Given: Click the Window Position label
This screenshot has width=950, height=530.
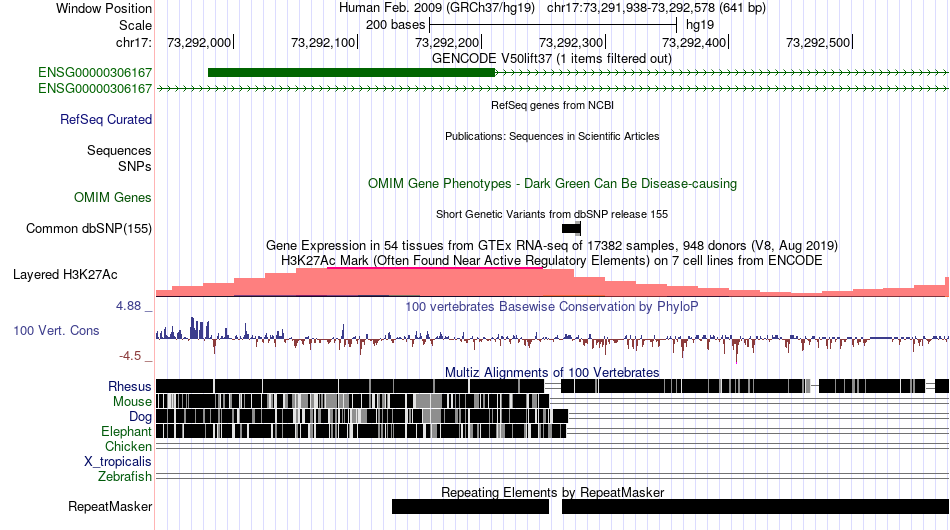Looking at the screenshot, I should (104, 8).
